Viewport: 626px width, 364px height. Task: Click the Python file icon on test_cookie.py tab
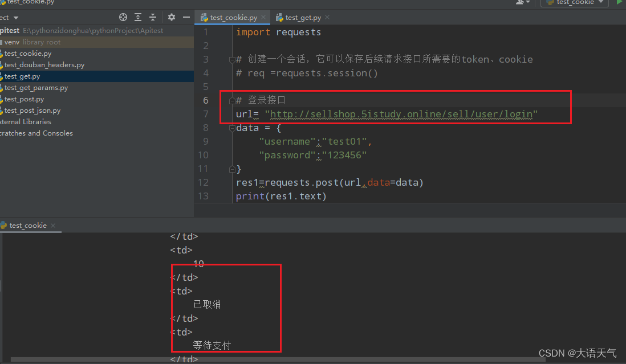point(204,17)
